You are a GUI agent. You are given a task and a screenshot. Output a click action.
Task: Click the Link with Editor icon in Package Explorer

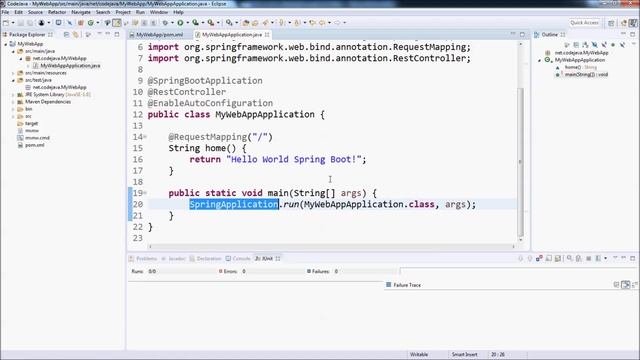(76, 35)
